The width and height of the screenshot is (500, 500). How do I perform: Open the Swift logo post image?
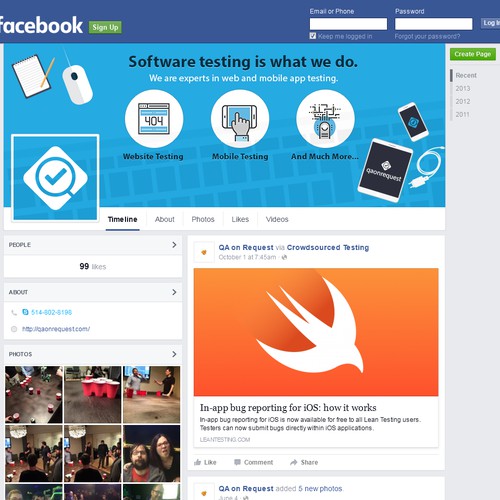point(316,332)
